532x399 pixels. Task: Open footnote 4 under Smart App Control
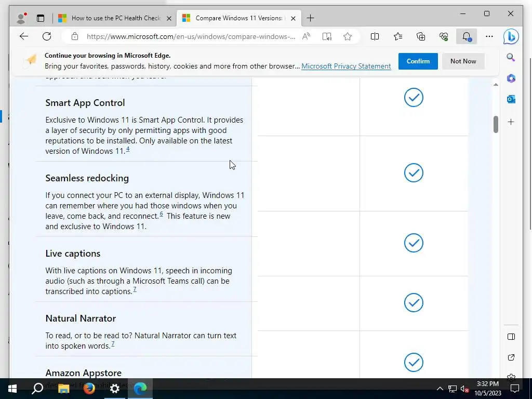click(128, 149)
